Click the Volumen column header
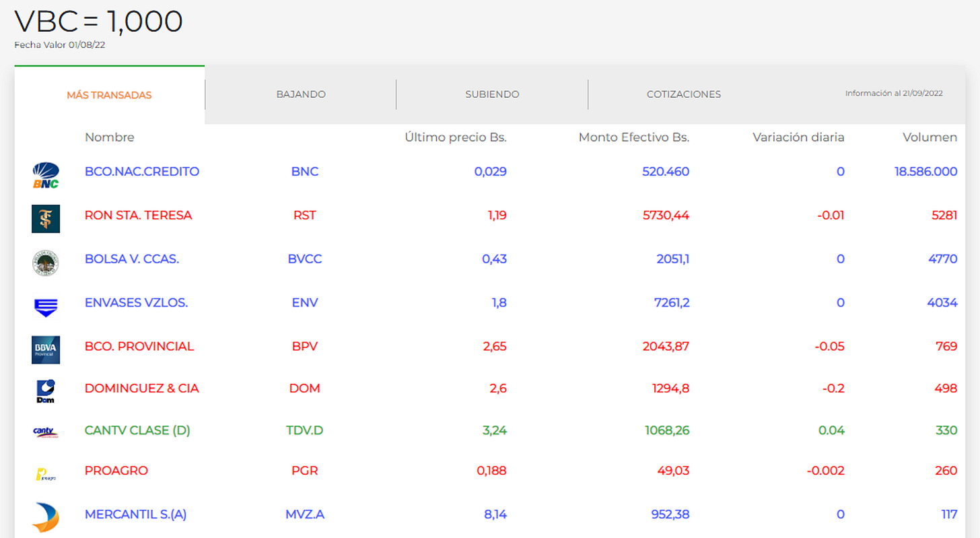This screenshot has width=980, height=538. pyautogui.click(x=930, y=137)
